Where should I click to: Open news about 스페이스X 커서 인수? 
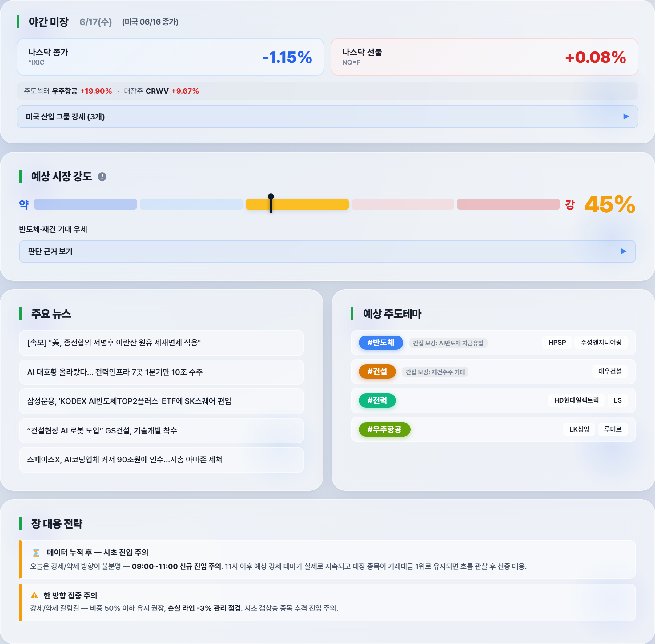[x=162, y=460]
